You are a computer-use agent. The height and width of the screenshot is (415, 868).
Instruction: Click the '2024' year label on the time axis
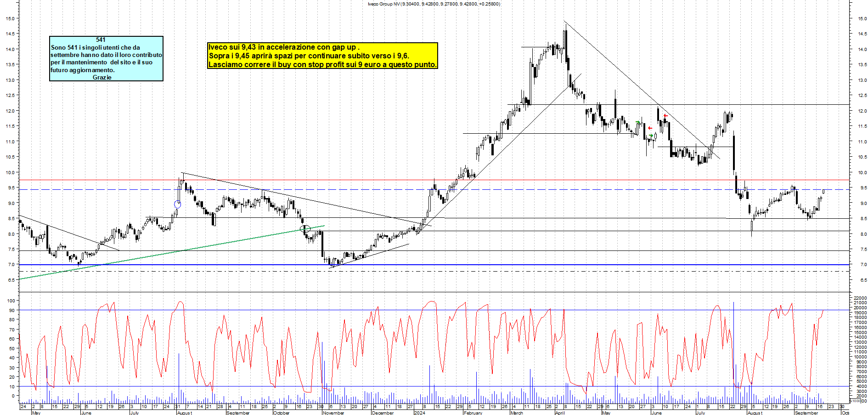pos(419,413)
